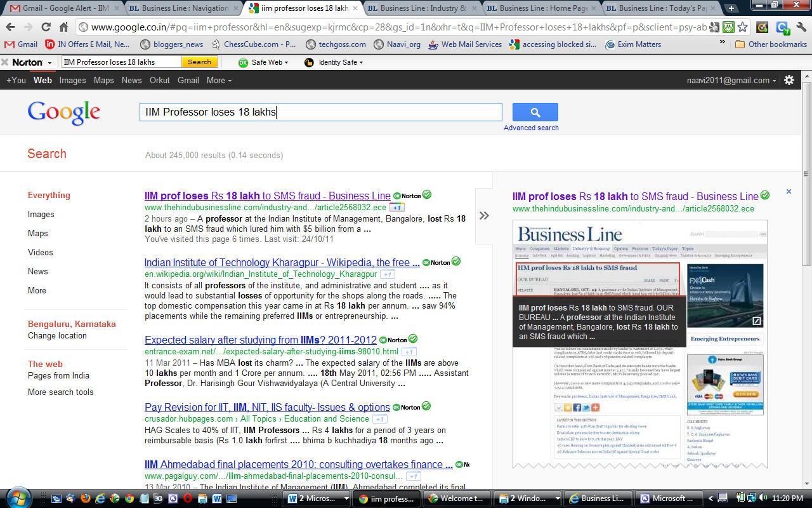Select Images in the Google top bar
Screen dimensions: 812x508
72,80
